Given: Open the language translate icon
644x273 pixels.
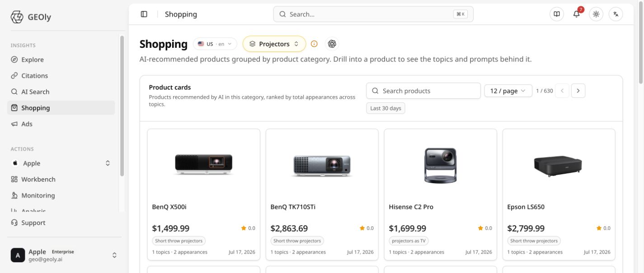Looking at the screenshot, I should click(x=616, y=14).
